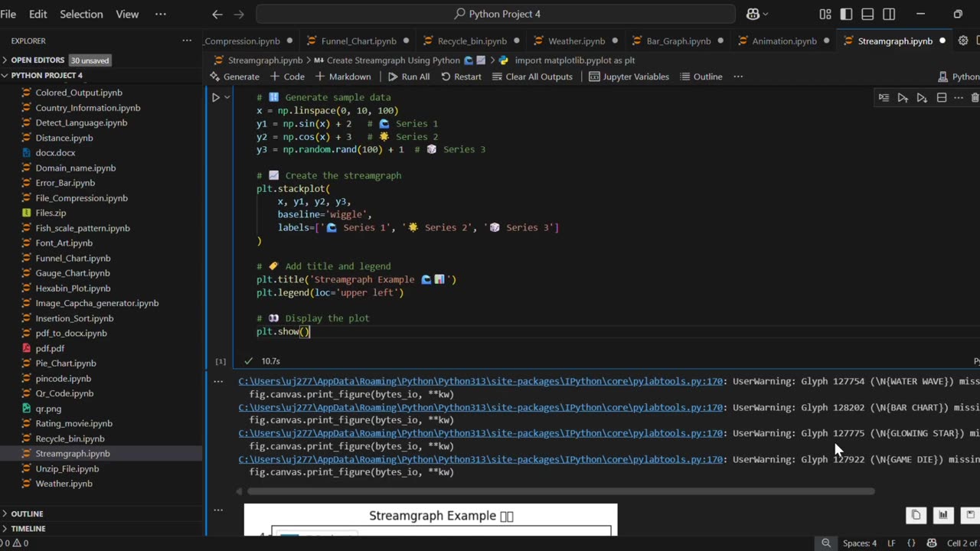Open cell output actions ellipsis beside warnings

(x=218, y=380)
